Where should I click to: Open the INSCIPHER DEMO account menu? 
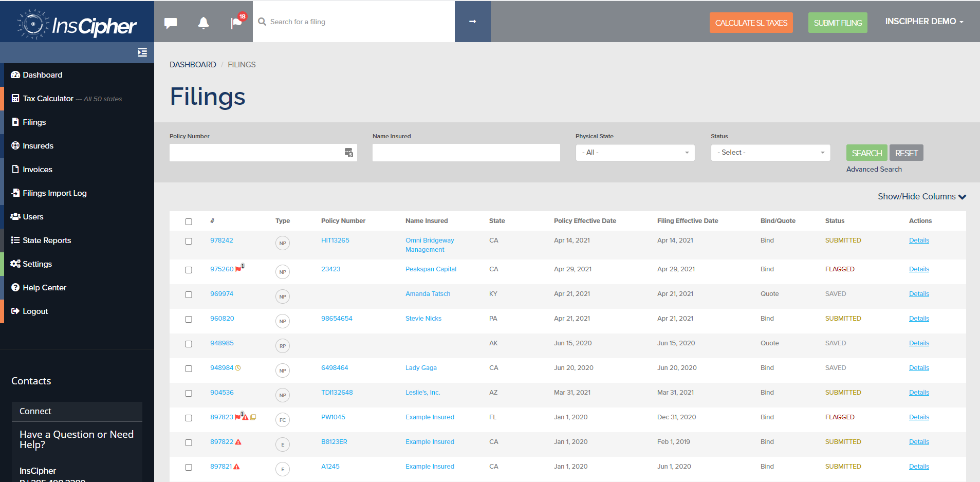(924, 22)
